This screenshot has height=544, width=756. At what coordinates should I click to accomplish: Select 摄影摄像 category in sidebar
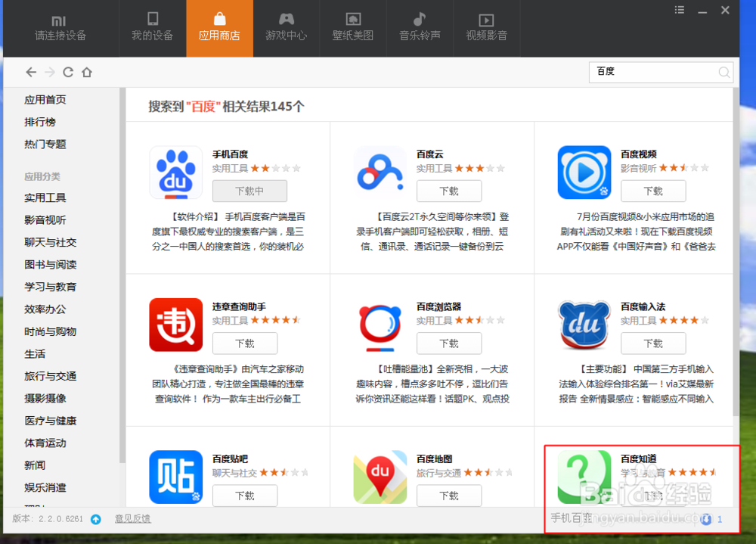pos(45,399)
